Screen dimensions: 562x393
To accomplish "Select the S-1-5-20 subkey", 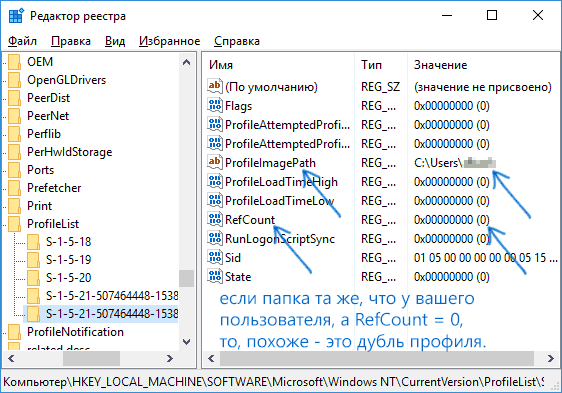I will pos(68,278).
